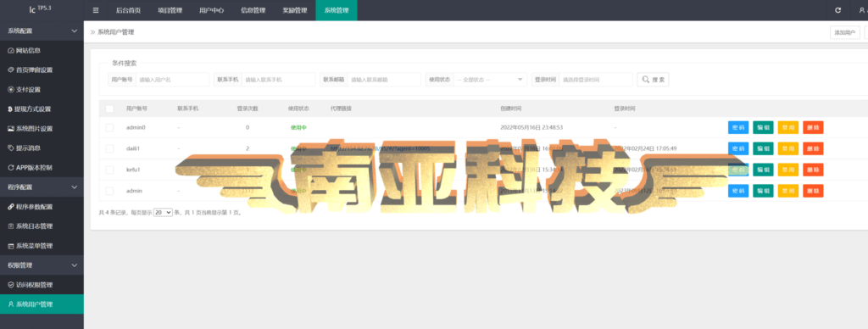Click 删除 button for kefu1
The width and height of the screenshot is (868, 329).
[x=813, y=170]
